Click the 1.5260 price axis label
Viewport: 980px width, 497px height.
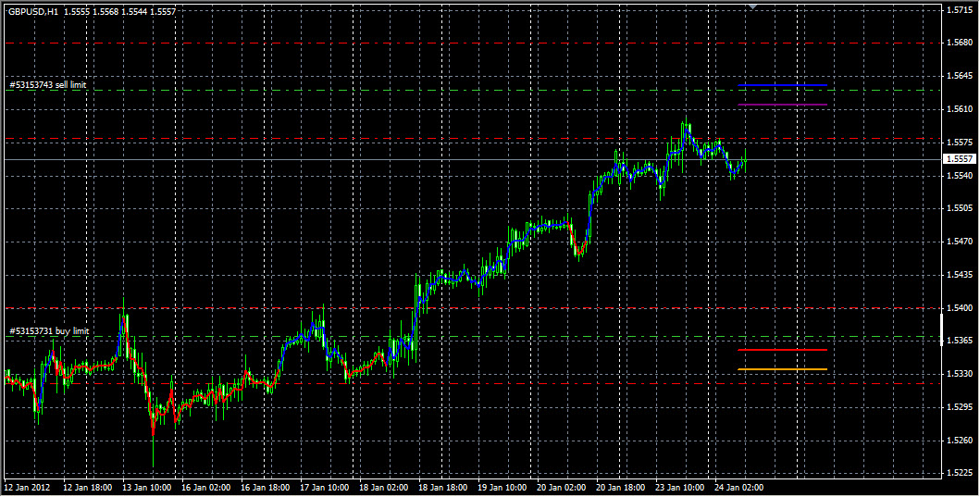pyautogui.click(x=960, y=441)
